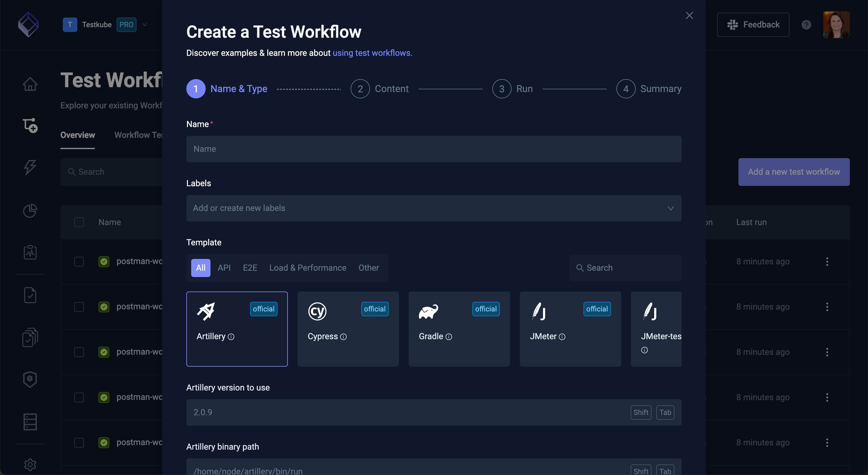The height and width of the screenshot is (475, 868).
Task: Check the fifth postman workflow row checkbox
Action: (x=79, y=443)
